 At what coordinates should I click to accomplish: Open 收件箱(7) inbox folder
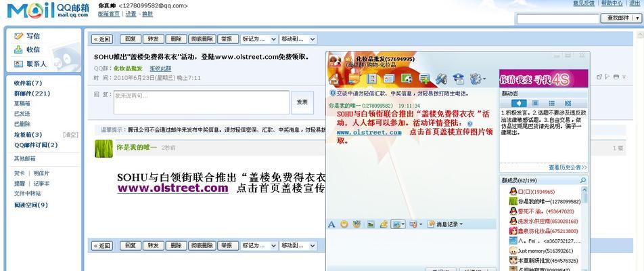tap(28, 83)
